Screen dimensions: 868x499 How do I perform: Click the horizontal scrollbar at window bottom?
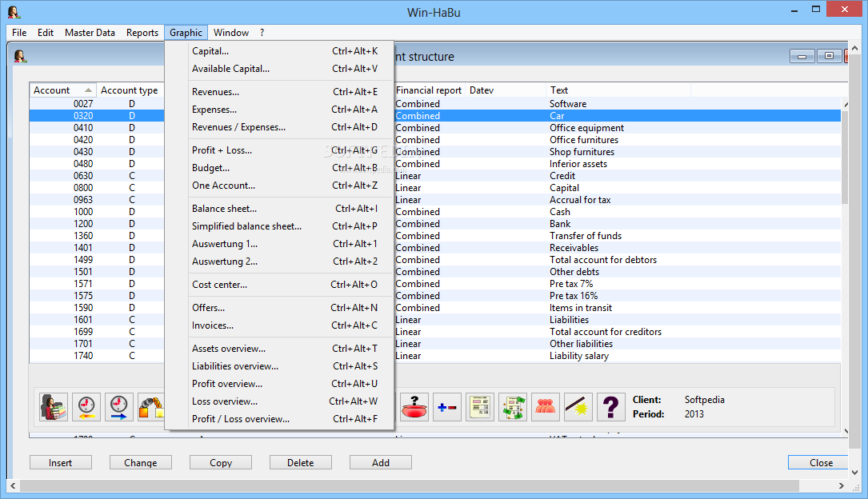pyautogui.click(x=410, y=485)
